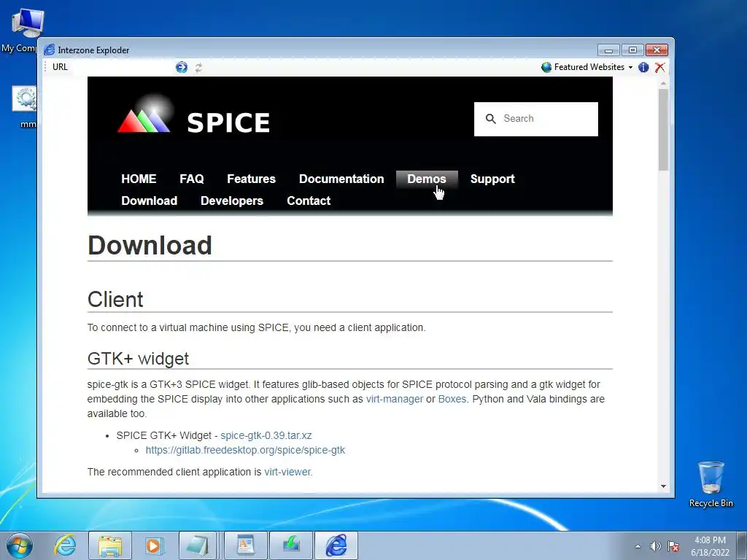Viewport: 747px width, 560px height.
Task: Click the scrollbar up arrow
Action: click(663, 83)
